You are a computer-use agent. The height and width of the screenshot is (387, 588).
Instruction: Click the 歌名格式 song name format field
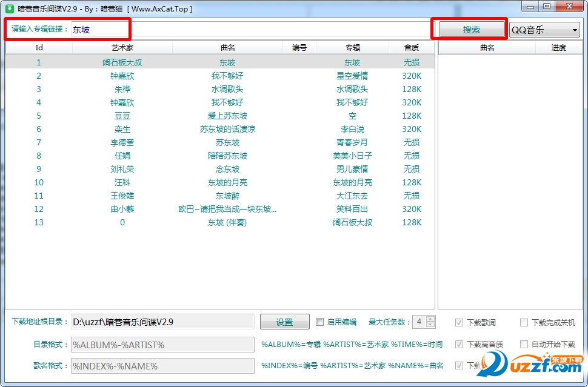[162, 366]
